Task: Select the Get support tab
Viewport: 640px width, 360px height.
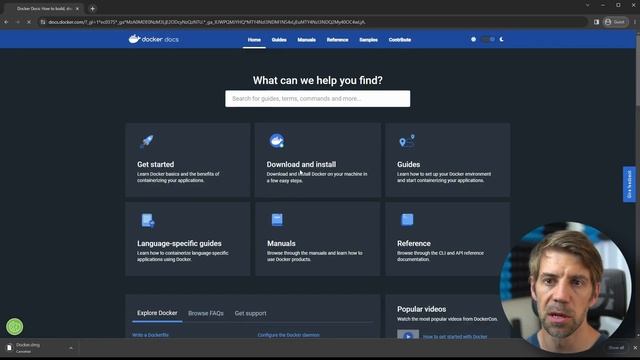Action: click(250, 313)
